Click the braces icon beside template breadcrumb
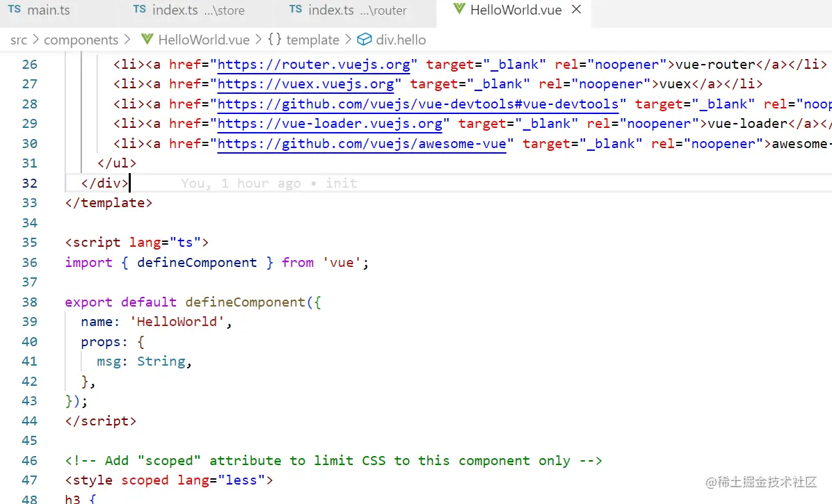Image resolution: width=832 pixels, height=504 pixels. tap(275, 39)
